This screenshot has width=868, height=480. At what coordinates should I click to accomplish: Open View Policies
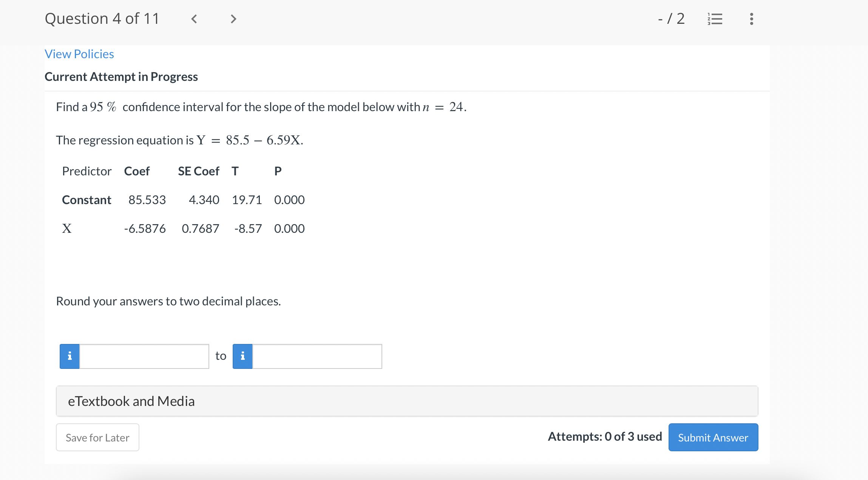click(79, 54)
